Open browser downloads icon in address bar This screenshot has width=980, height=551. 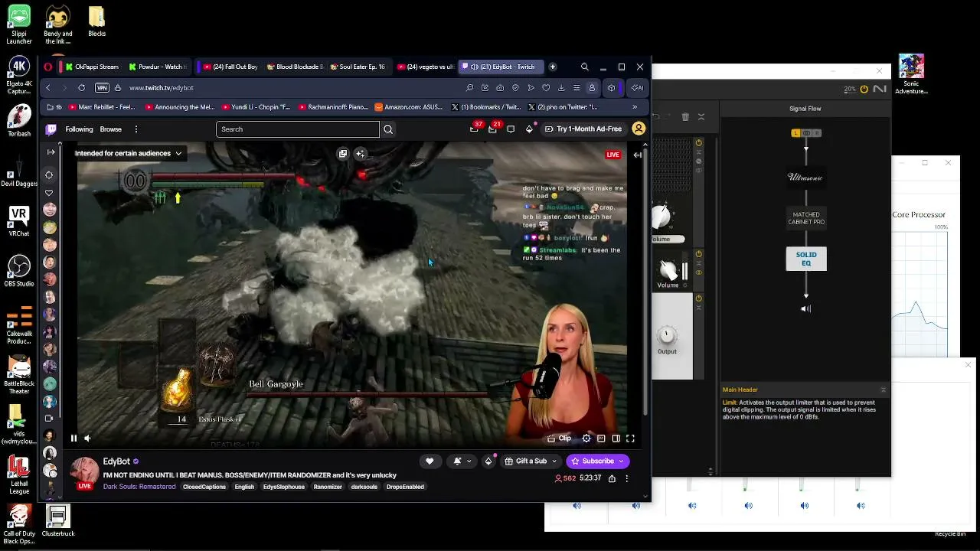tap(561, 88)
